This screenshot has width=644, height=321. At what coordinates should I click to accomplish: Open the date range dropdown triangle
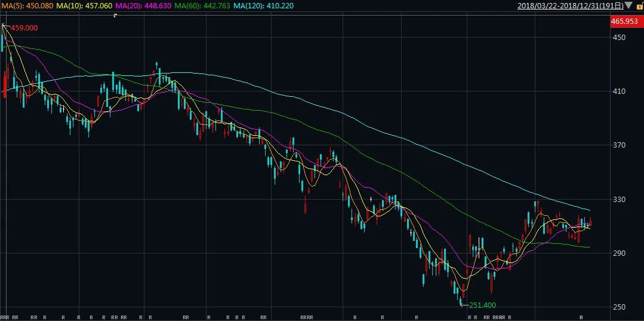tap(627, 6)
